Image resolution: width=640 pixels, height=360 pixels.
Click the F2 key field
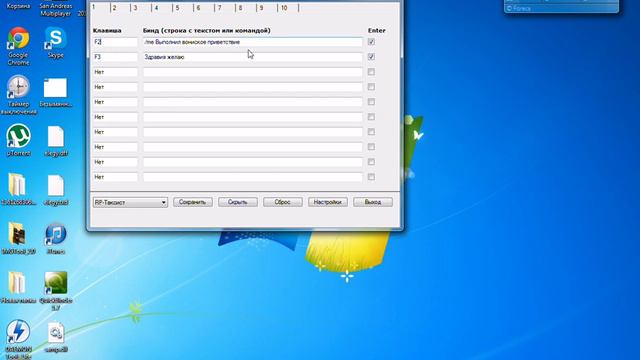coord(115,42)
